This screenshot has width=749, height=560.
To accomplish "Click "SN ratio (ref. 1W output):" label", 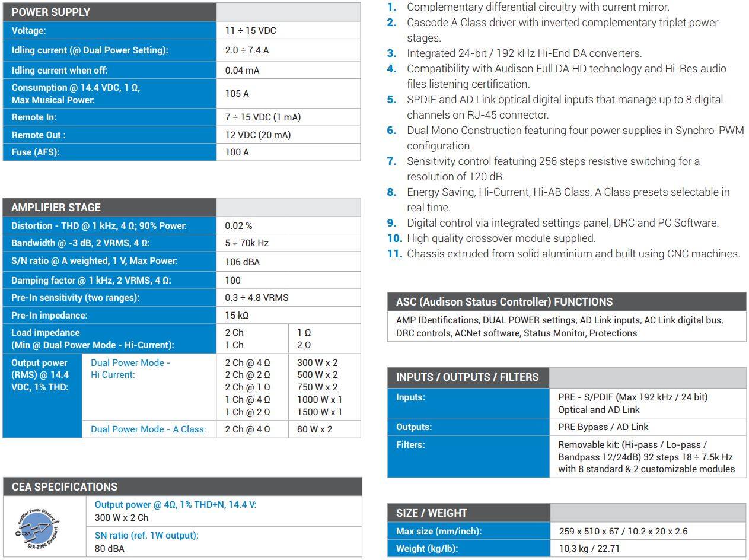I will 146,535.
